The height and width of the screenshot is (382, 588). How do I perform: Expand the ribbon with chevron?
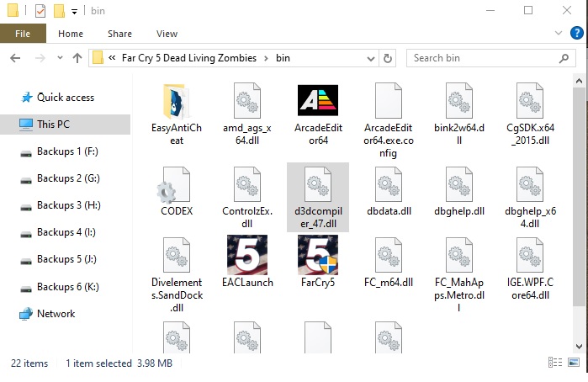pos(559,33)
